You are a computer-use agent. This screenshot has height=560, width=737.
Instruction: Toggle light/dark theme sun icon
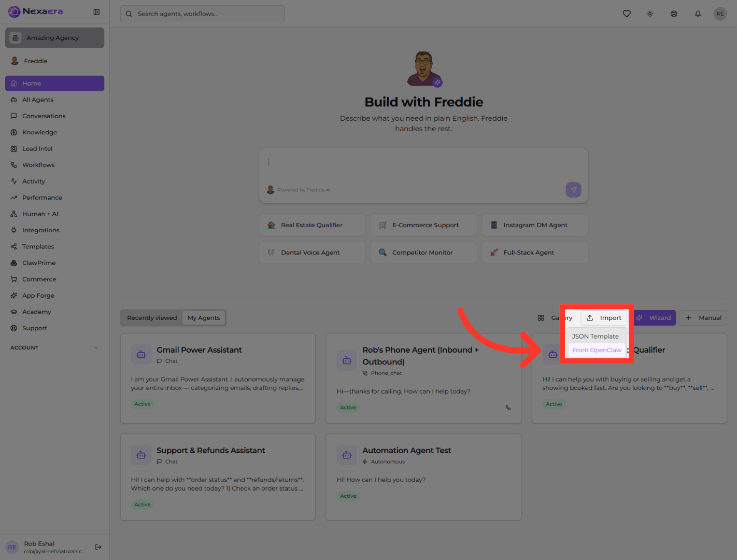(x=650, y=14)
